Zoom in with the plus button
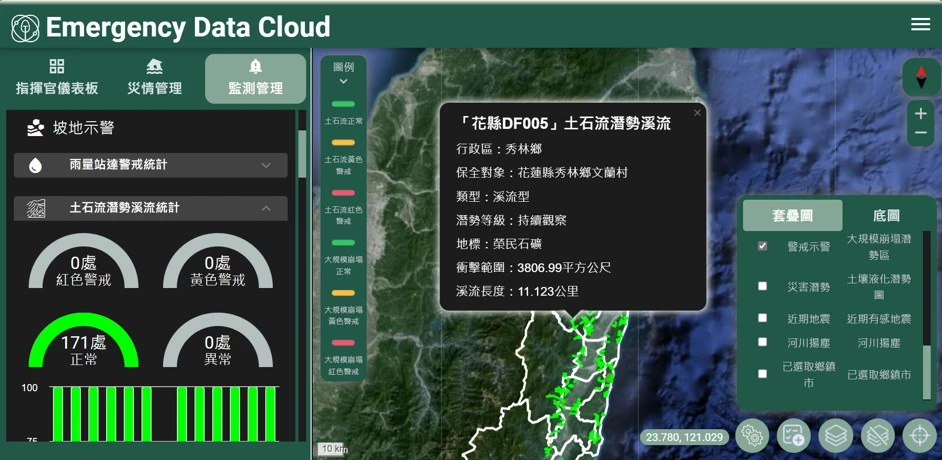Image resolution: width=942 pixels, height=460 pixels. [x=921, y=113]
